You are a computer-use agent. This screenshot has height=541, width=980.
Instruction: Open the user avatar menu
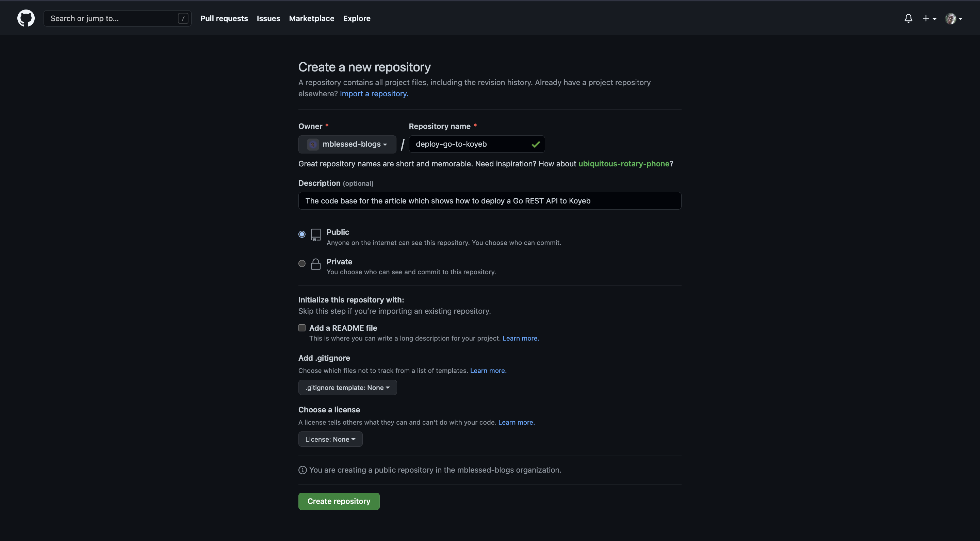tap(953, 18)
